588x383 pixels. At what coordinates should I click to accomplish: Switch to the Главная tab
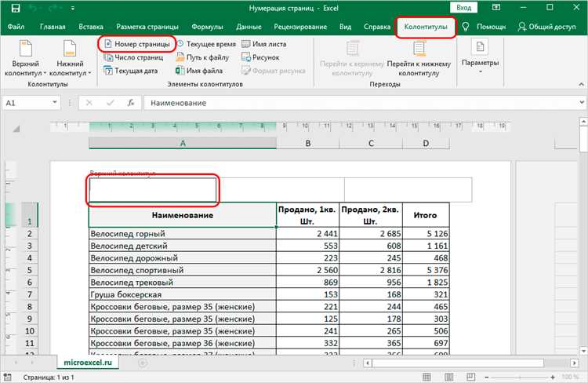click(x=53, y=27)
